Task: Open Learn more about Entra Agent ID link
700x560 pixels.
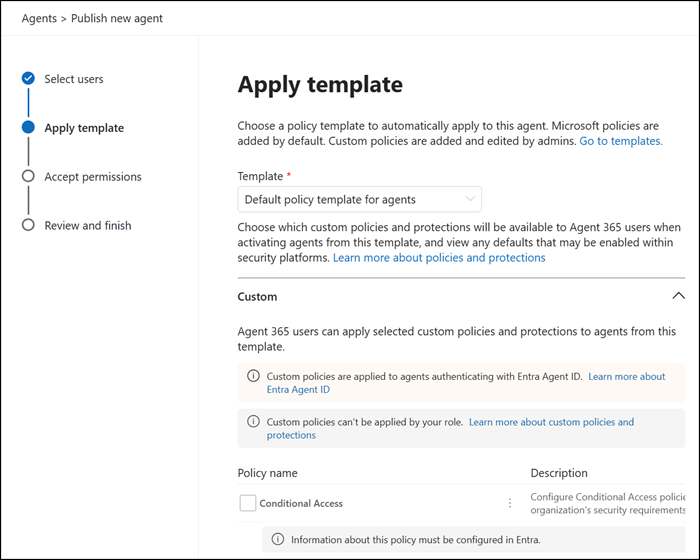Action: (466, 383)
